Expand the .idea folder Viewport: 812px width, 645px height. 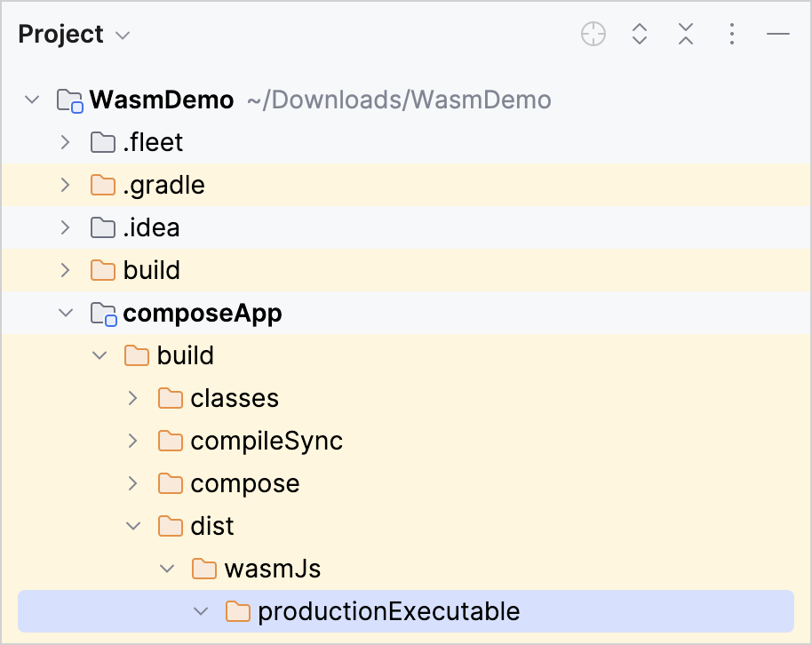pos(65,227)
